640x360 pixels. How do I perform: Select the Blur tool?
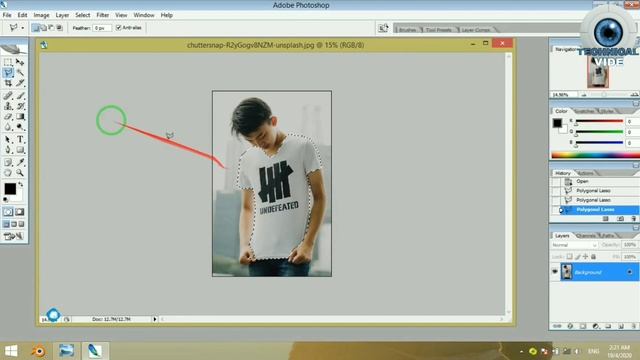click(8, 127)
